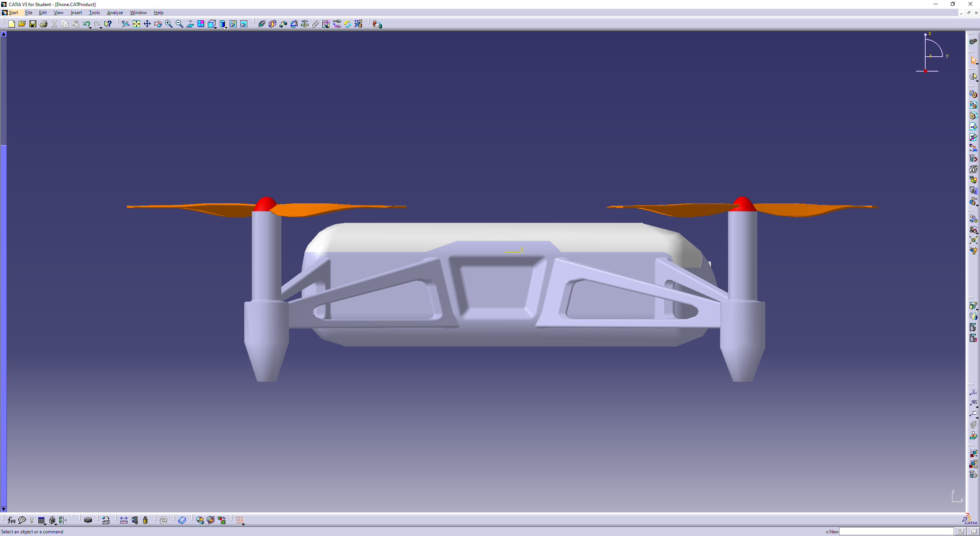Open the Insert menu
The height and width of the screenshot is (536, 980).
click(x=76, y=13)
